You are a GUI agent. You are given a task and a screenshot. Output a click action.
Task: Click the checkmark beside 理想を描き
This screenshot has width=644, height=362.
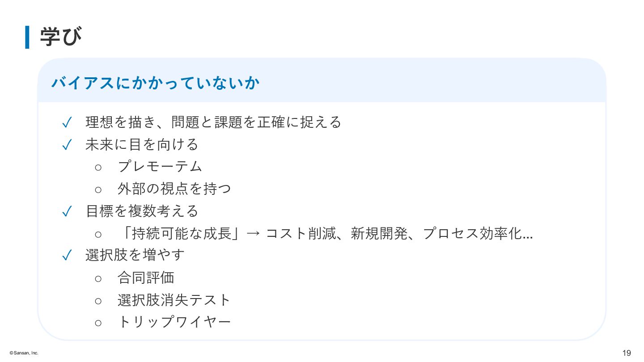pyautogui.click(x=67, y=122)
